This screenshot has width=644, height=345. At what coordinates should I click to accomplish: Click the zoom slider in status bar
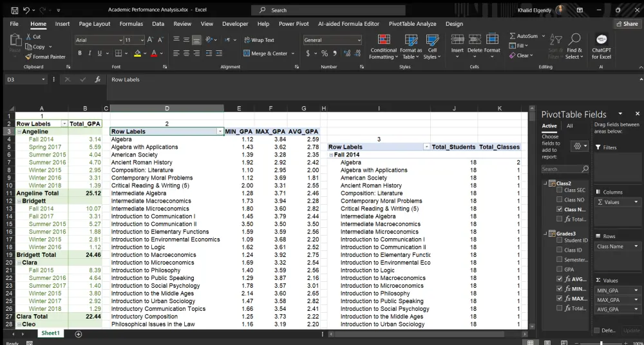pos(601,343)
